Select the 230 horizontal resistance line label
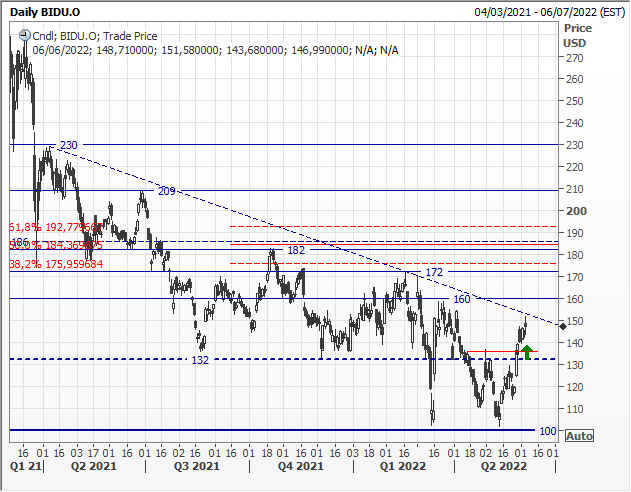The image size is (631, 492). (x=68, y=145)
